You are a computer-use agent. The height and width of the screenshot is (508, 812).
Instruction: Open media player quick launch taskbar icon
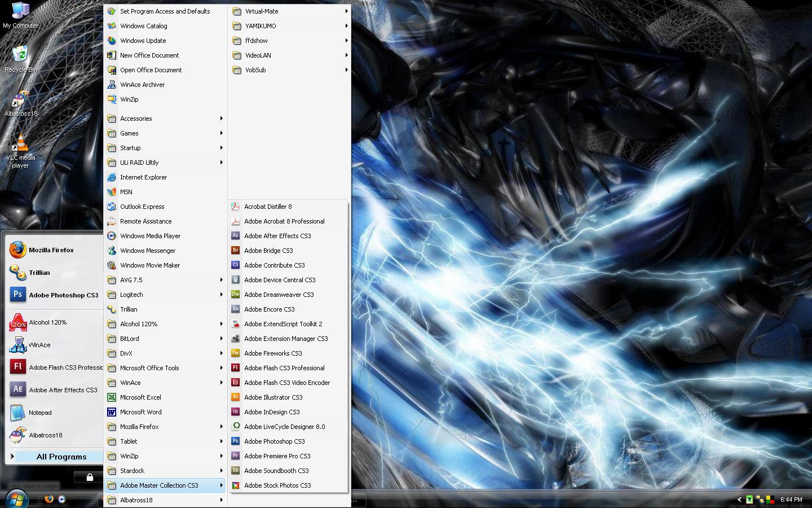(x=62, y=499)
